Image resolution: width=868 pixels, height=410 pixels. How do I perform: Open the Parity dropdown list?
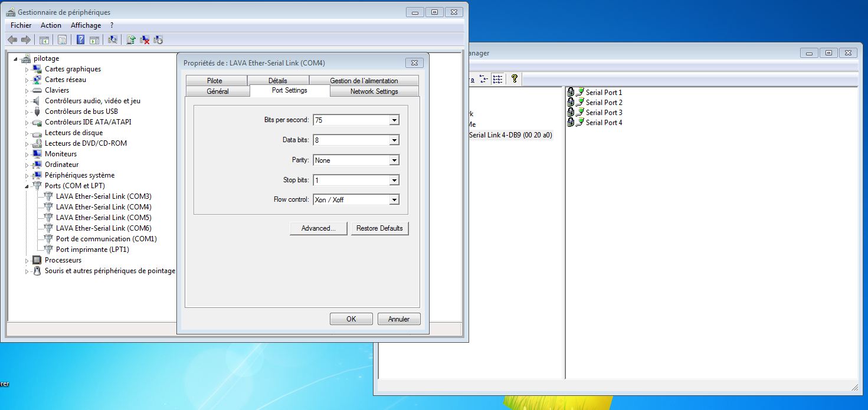(x=394, y=160)
